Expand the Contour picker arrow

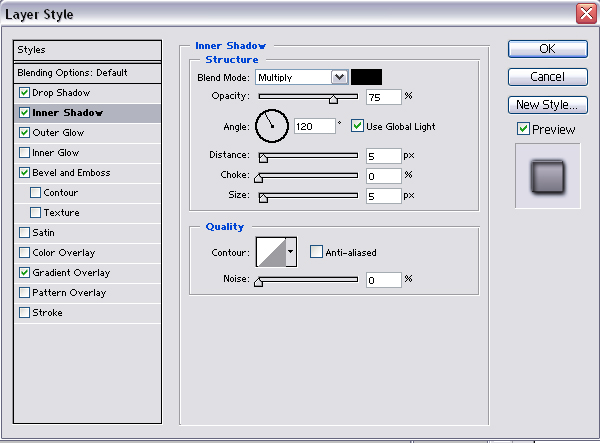tap(291, 253)
